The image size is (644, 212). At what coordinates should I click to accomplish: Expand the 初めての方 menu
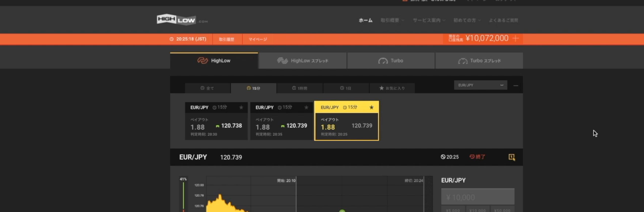pos(467,20)
